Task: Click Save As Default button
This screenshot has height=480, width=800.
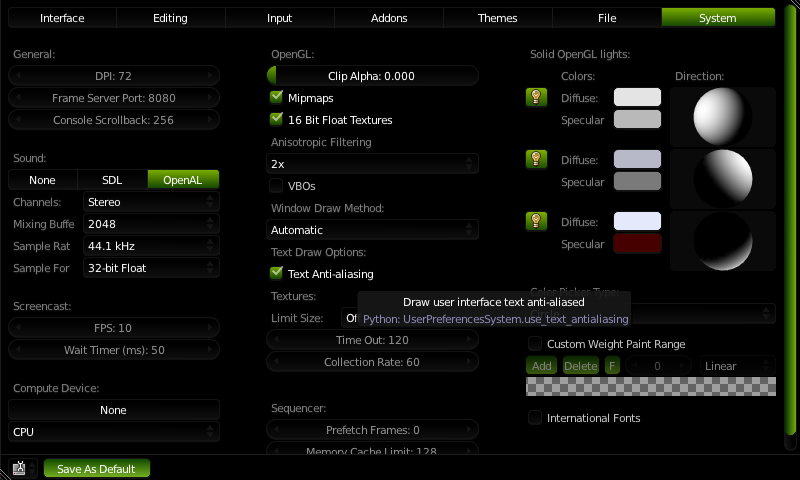Action: (x=97, y=468)
